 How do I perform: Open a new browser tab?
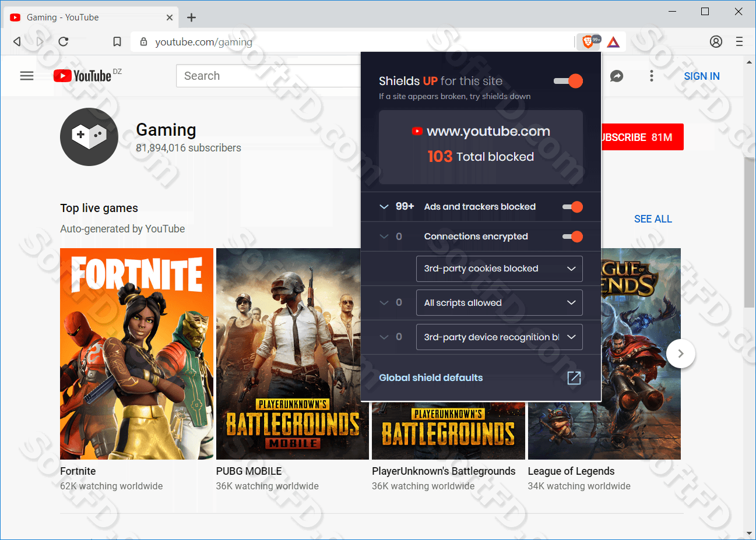click(191, 17)
